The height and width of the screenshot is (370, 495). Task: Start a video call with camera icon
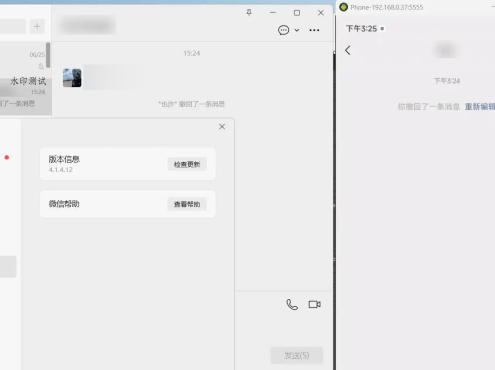click(314, 304)
